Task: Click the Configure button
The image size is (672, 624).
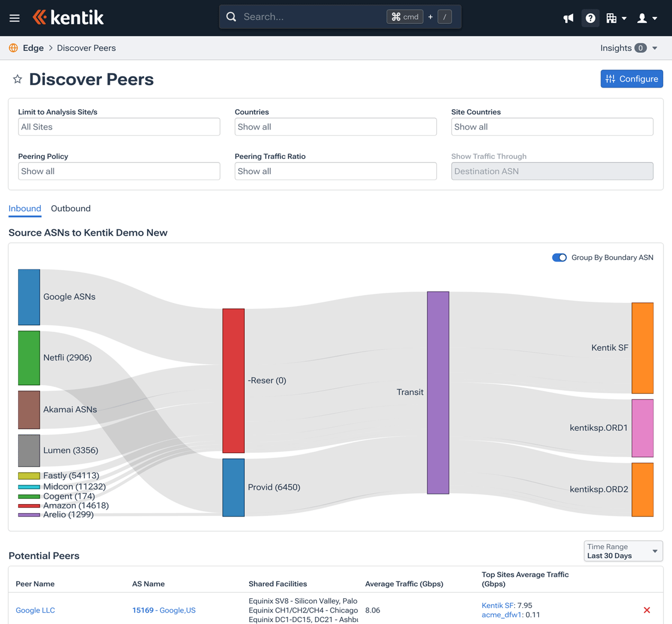Action: (x=632, y=79)
